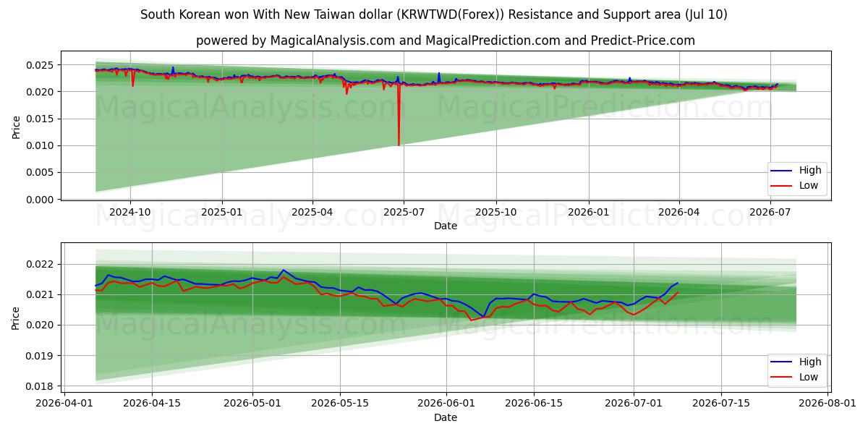868x434 pixels.
Task: Click the 2026-05-15 x-axis label
Action: (341, 403)
